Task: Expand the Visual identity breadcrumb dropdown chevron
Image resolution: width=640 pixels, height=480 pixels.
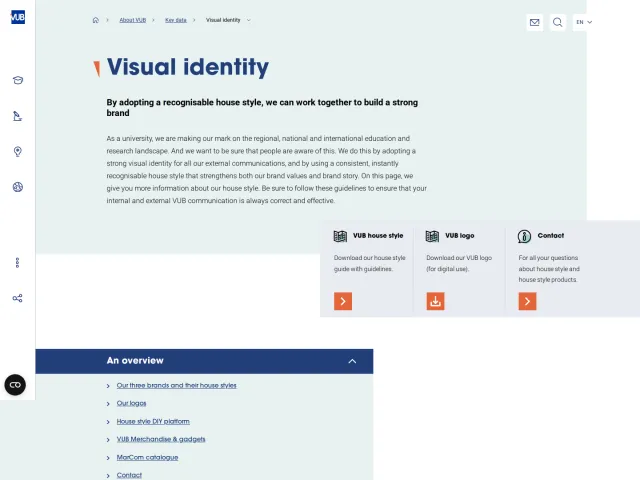Action: pos(249,20)
